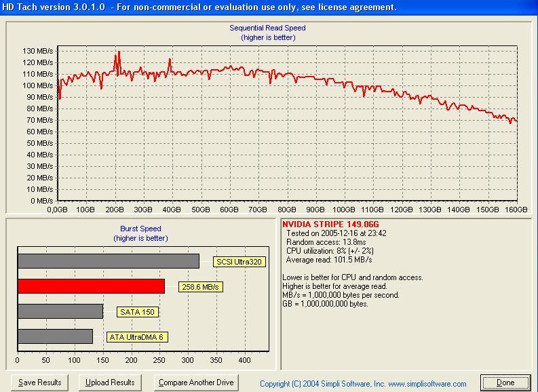
Task: Click the Burst Speed chart title
Action: (140, 229)
